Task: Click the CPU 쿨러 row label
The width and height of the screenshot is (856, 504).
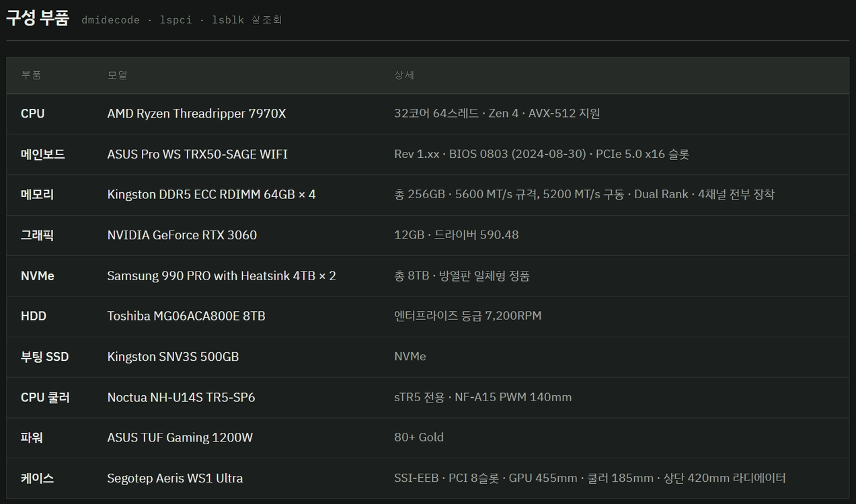Action: (x=45, y=397)
